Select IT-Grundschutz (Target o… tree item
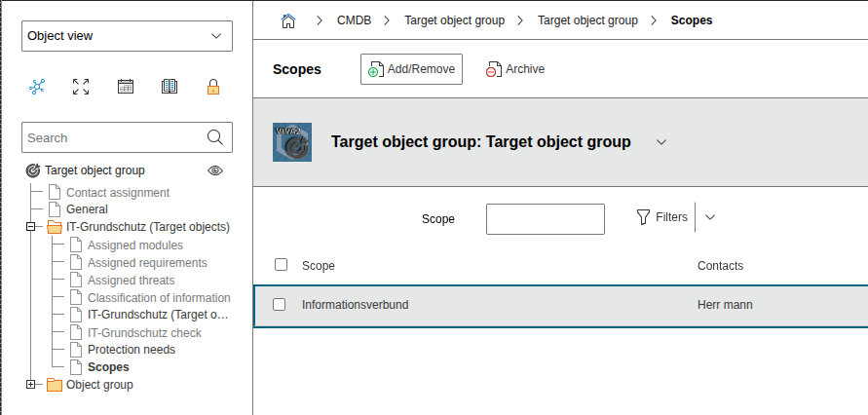868x415 pixels. 158,315
